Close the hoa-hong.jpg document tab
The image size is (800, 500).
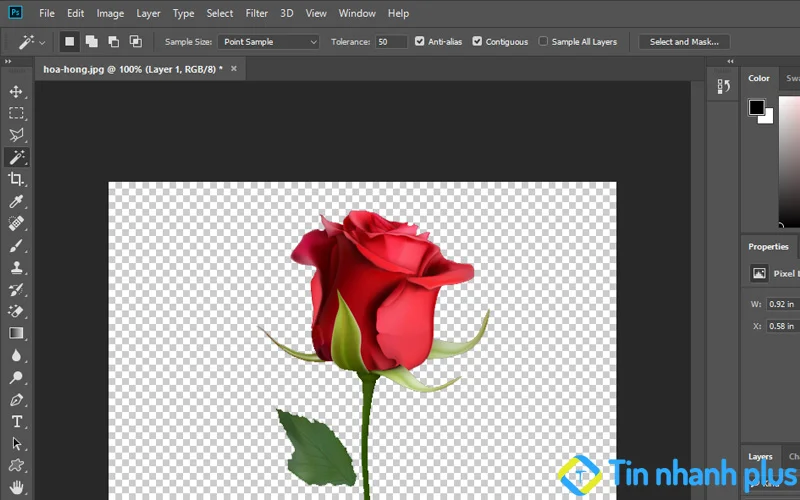click(234, 68)
